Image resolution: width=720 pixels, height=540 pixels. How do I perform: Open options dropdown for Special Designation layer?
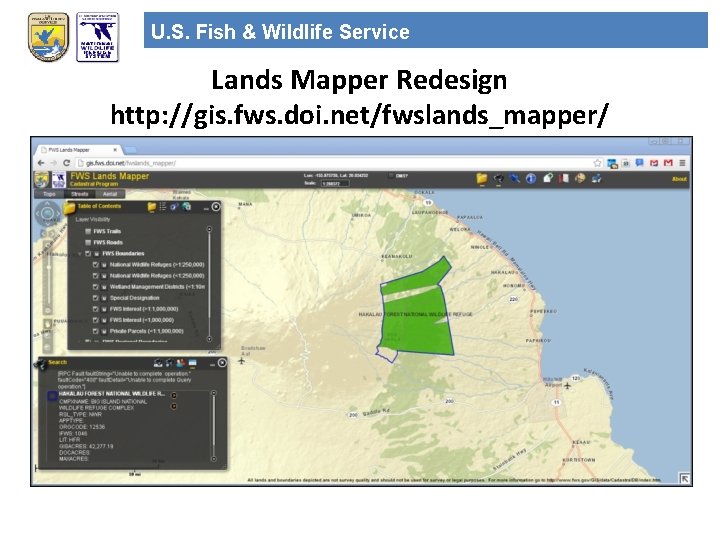tap(104, 298)
